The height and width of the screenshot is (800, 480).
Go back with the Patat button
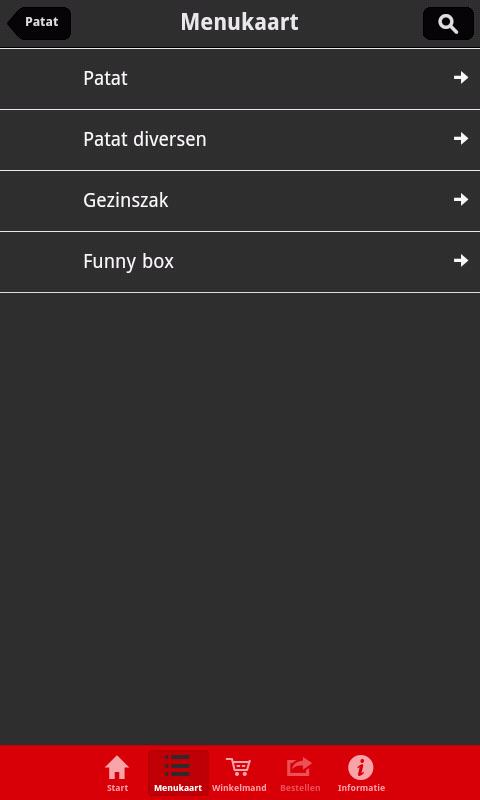pyautogui.click(x=39, y=23)
